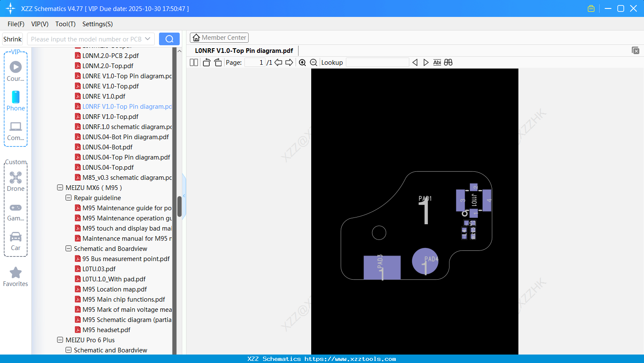This screenshot has height=363, width=644.
Task: Go to the next page with the right arrow
Action: click(290, 62)
